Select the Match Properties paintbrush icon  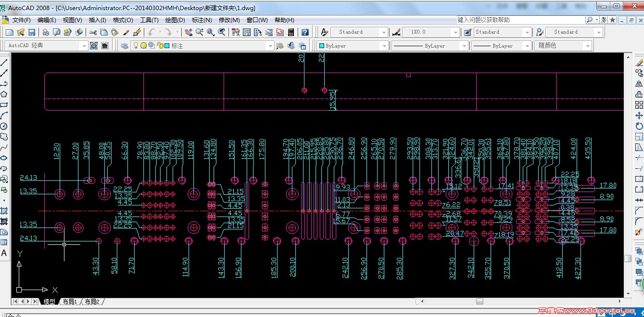[x=126, y=32]
